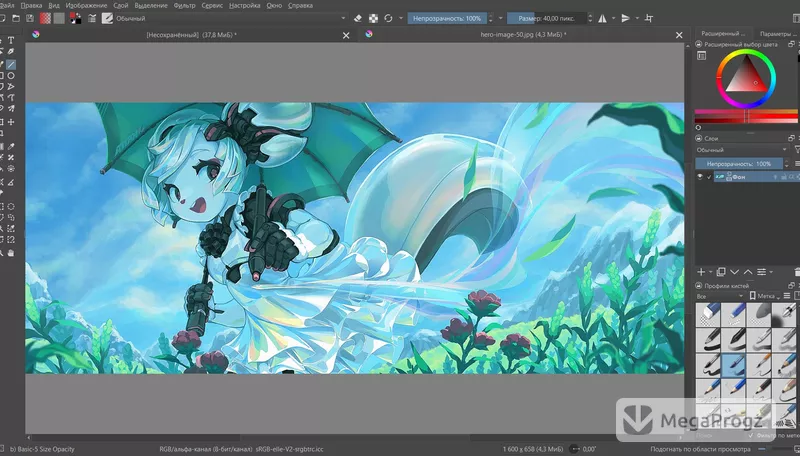Click the Метка tag button
This screenshot has width=800, height=456.
765,296
